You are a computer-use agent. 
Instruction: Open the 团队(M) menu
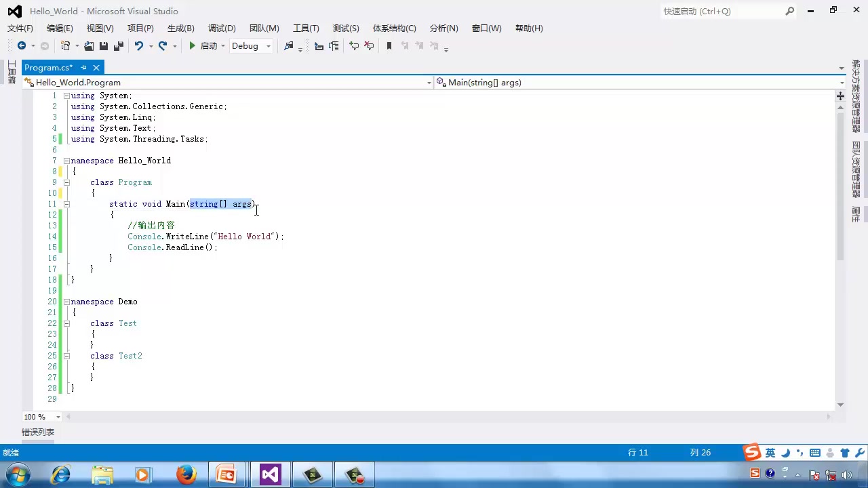[264, 28]
